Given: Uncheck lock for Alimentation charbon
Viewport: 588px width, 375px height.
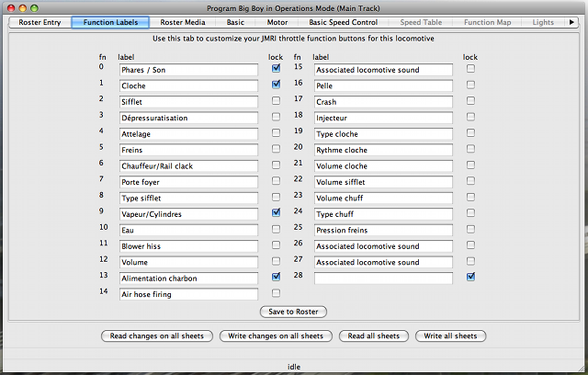Looking at the screenshot, I should 276,277.
